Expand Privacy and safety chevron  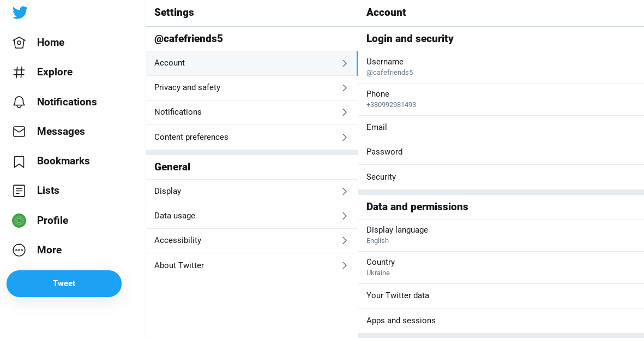pyautogui.click(x=344, y=88)
